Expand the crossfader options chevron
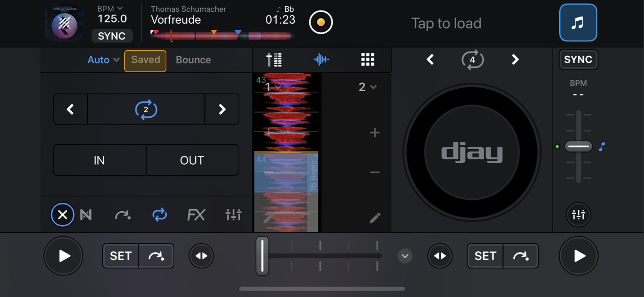The height and width of the screenshot is (297, 644). point(405,256)
